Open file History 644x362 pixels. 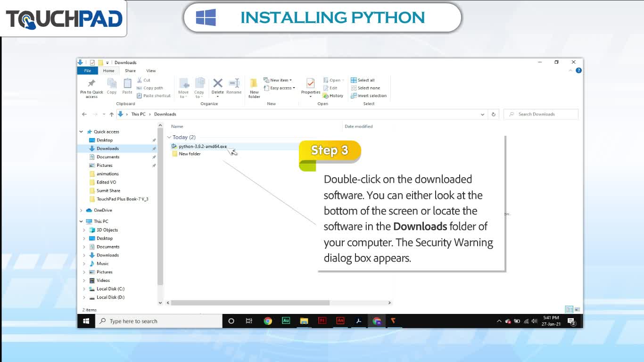[333, 96]
